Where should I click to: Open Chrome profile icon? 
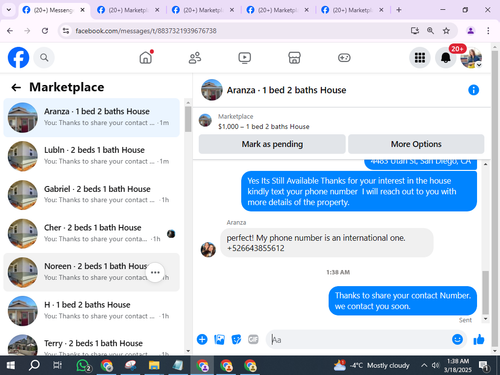click(x=471, y=31)
